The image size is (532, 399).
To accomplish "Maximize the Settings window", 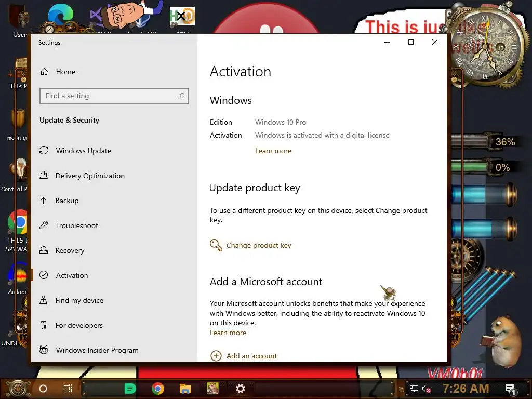I will [x=411, y=42].
